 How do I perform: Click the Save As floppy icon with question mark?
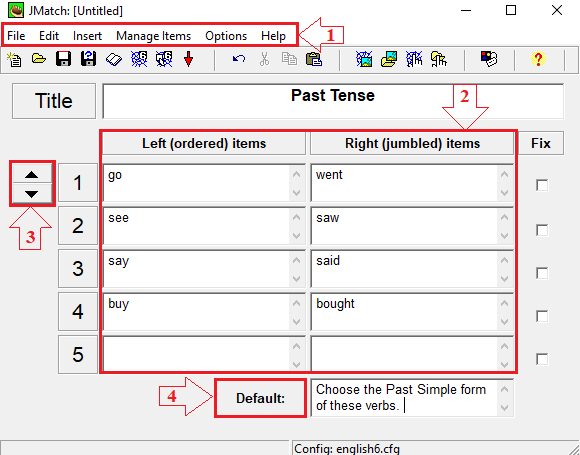88,59
